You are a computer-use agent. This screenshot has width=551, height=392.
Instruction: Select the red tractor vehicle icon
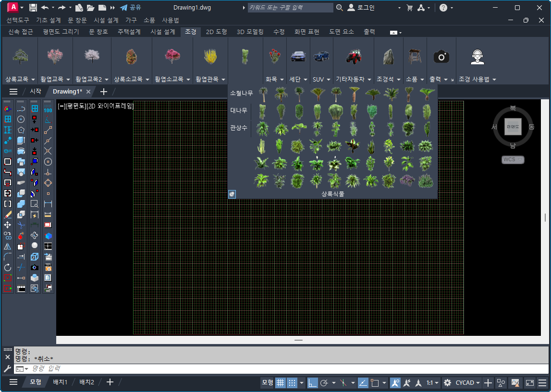354,56
